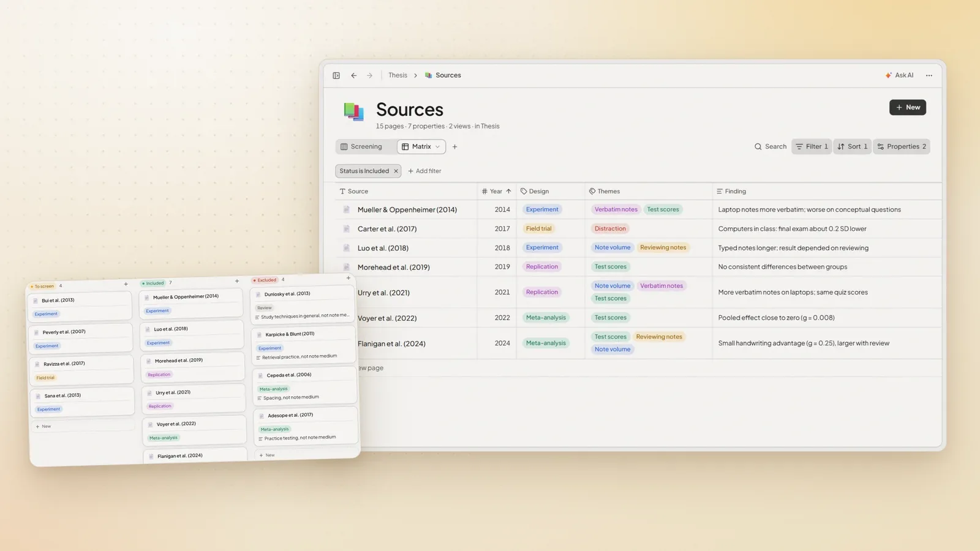Viewport: 980px width, 551px height.
Task: Click the Ask AI sparkle button
Action: [899, 75]
